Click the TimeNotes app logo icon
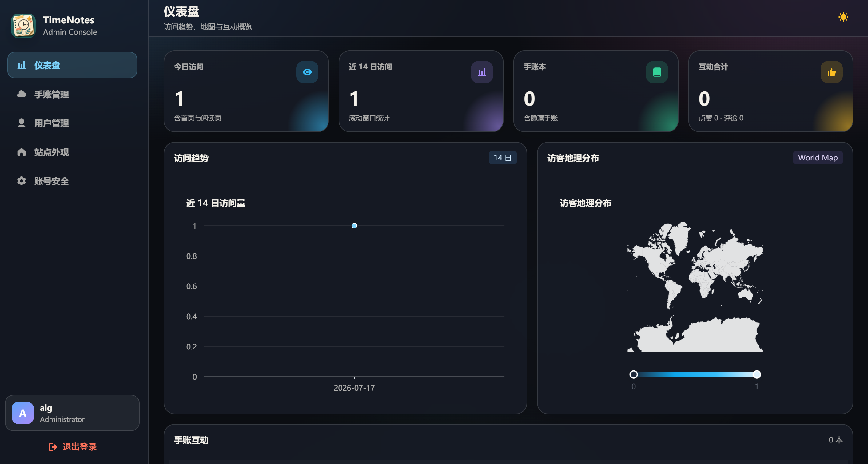 coord(23,26)
